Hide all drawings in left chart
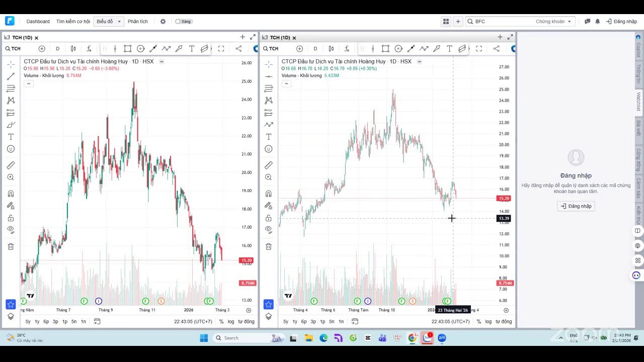The image size is (644, 362). pyautogui.click(x=11, y=230)
